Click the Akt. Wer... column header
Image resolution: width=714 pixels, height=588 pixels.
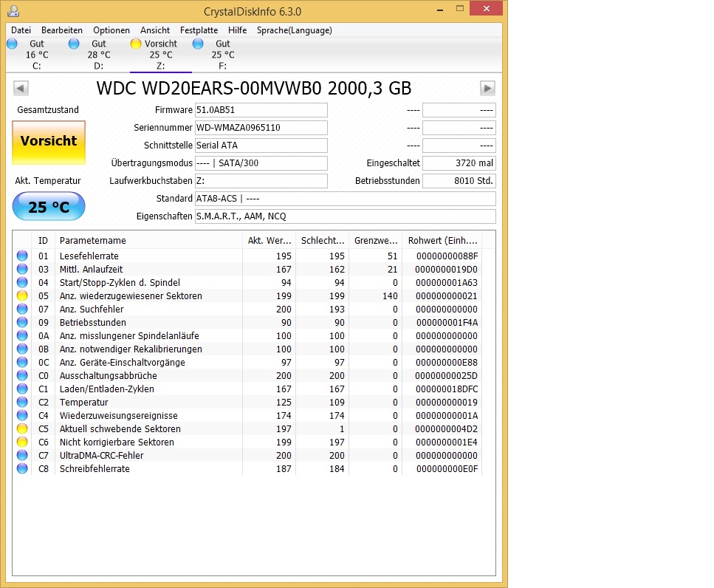(x=269, y=241)
